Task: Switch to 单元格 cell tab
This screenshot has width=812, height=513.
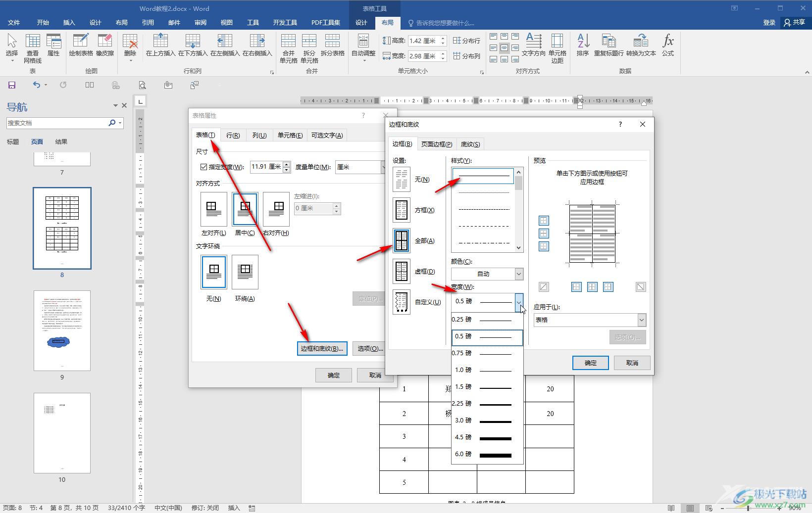Action: (290, 135)
